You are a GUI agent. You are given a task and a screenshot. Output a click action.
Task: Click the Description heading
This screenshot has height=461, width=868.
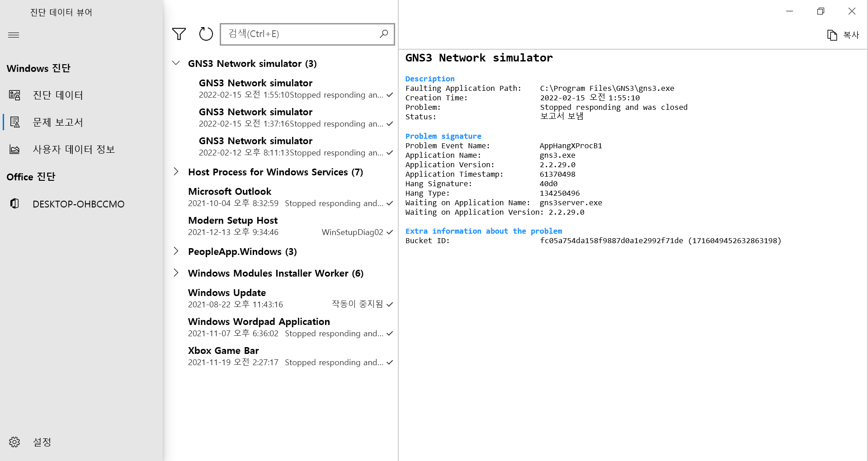(430, 79)
